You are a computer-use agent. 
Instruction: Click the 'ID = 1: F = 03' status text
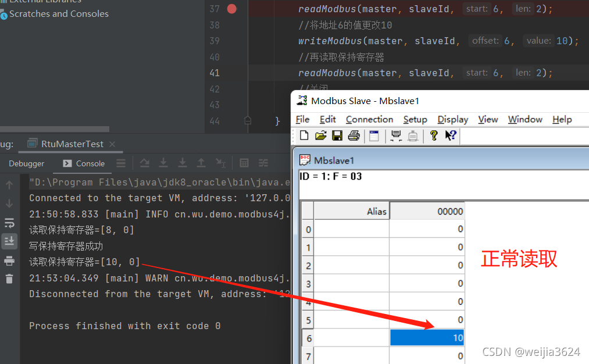[x=331, y=176]
